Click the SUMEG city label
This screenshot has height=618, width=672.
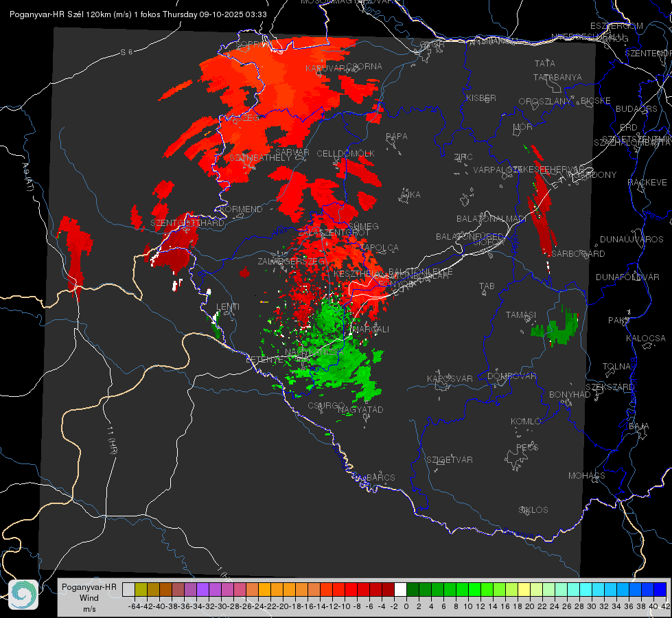click(x=363, y=226)
